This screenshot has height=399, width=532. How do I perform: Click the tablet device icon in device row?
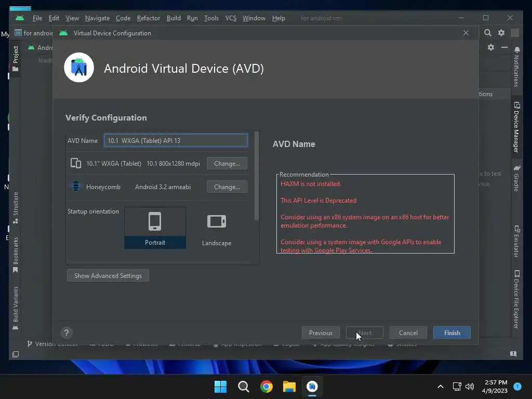[x=76, y=164]
